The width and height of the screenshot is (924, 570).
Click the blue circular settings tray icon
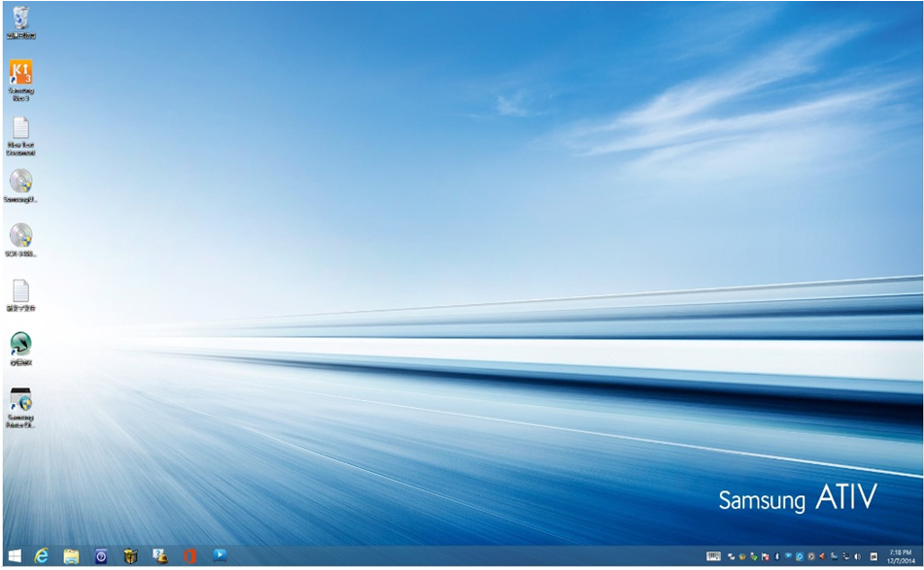point(800,556)
